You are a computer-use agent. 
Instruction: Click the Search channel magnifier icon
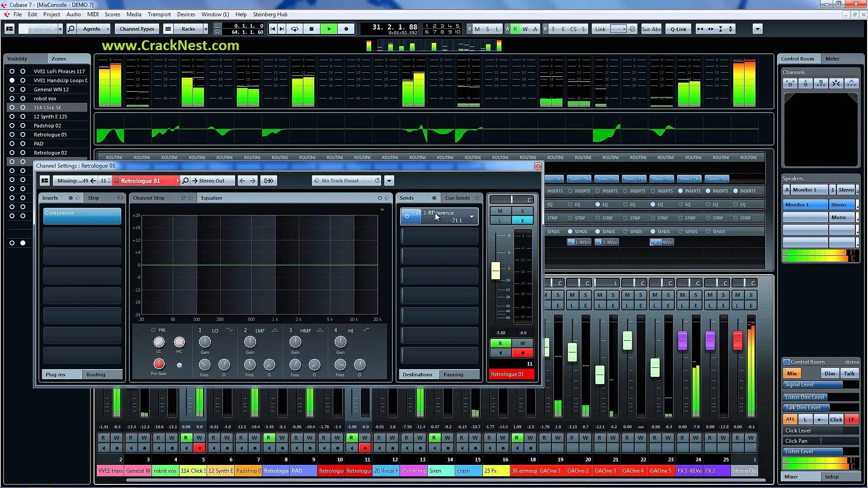pos(71,29)
